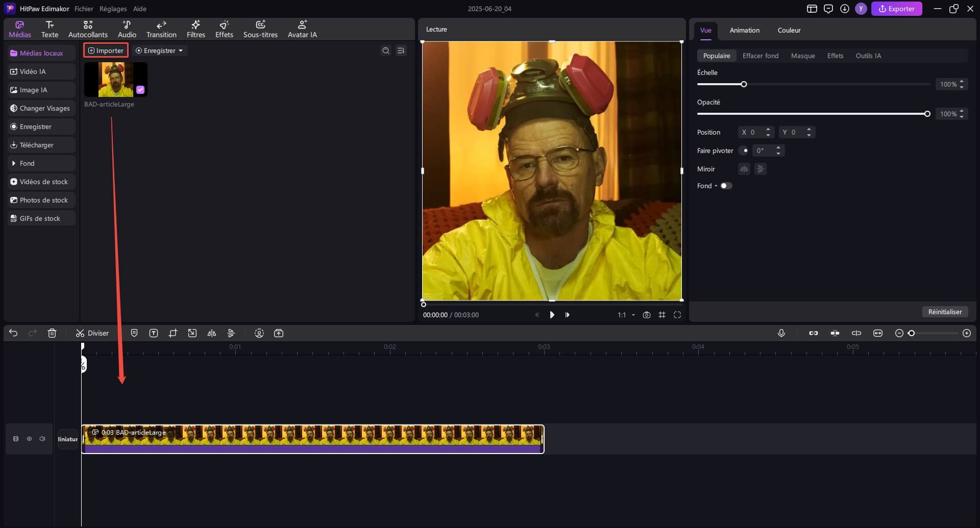Click the Importer button

[x=106, y=51]
